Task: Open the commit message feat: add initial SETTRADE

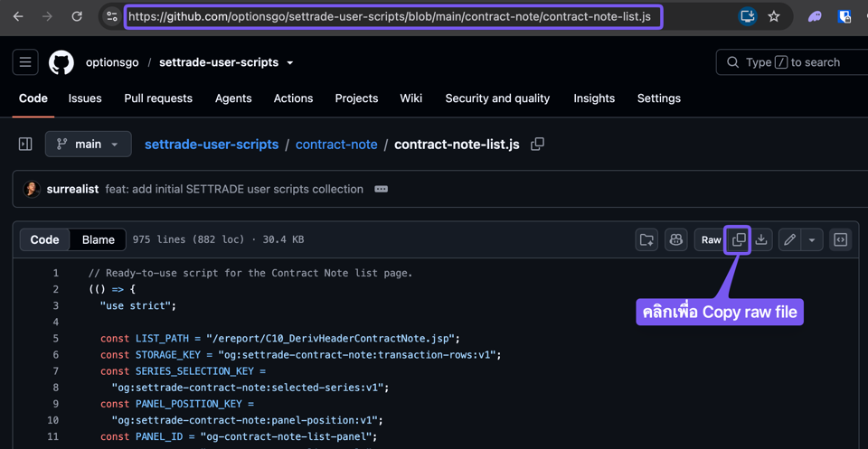Action: [x=234, y=189]
